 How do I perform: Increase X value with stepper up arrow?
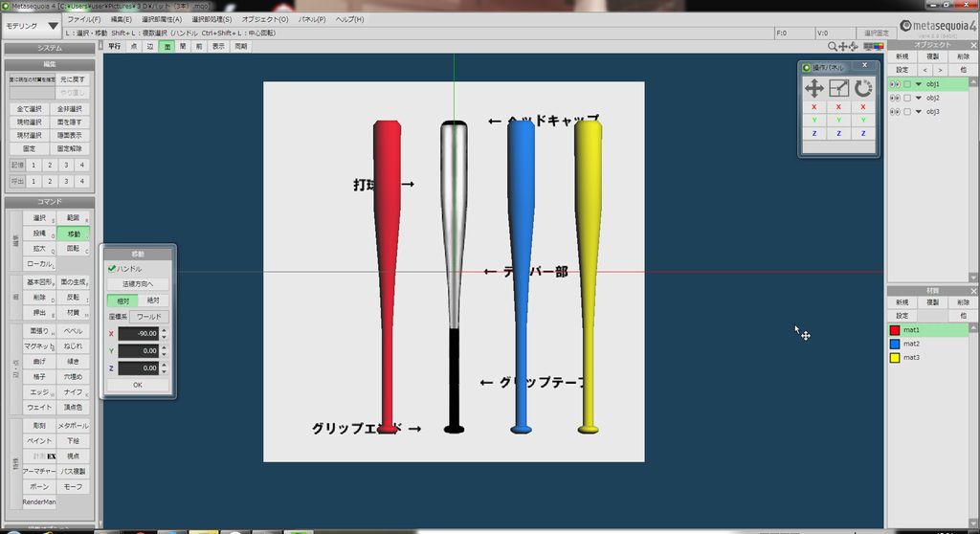point(164,330)
